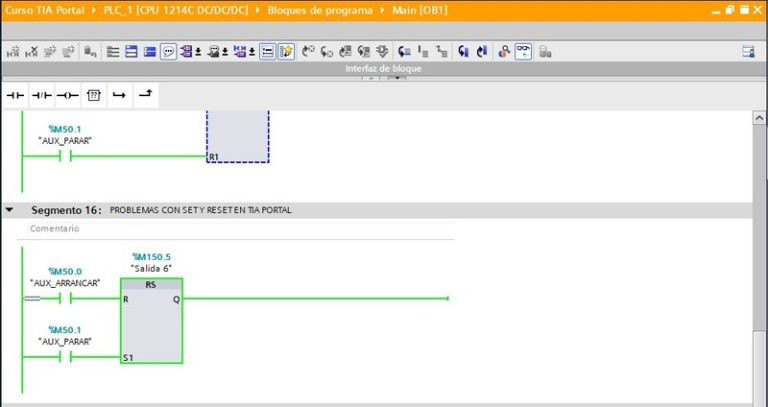
Task: Select AUX_PARAR contact wired to R1
Action: [x=65, y=156]
